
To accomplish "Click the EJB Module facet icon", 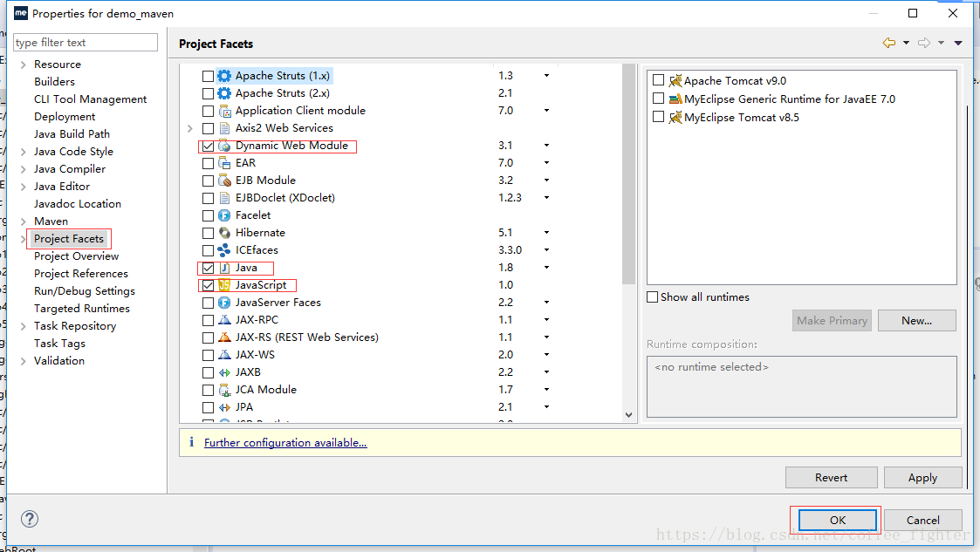I will coord(224,181).
